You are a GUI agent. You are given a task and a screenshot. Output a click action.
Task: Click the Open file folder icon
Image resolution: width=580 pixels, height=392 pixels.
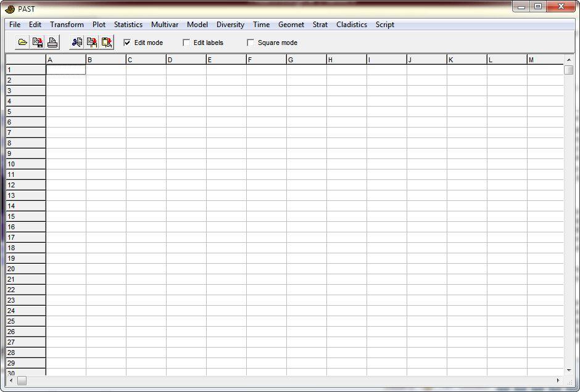point(22,43)
